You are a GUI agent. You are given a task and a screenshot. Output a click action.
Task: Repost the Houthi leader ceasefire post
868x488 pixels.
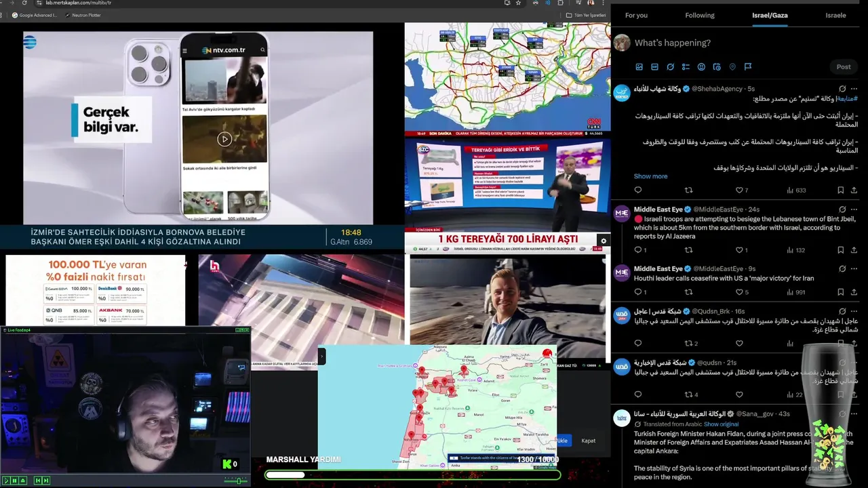[688, 292]
